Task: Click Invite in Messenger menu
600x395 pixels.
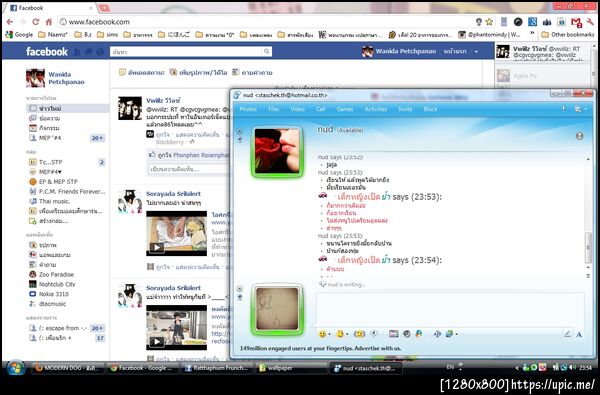Action: pos(405,109)
